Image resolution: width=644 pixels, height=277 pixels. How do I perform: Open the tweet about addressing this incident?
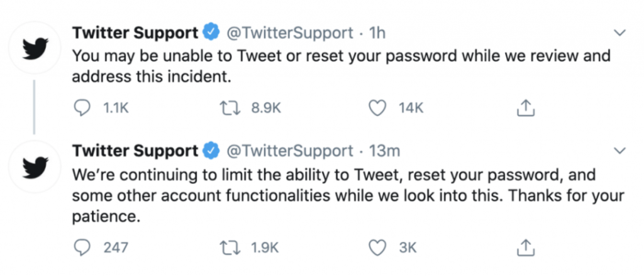click(341, 66)
